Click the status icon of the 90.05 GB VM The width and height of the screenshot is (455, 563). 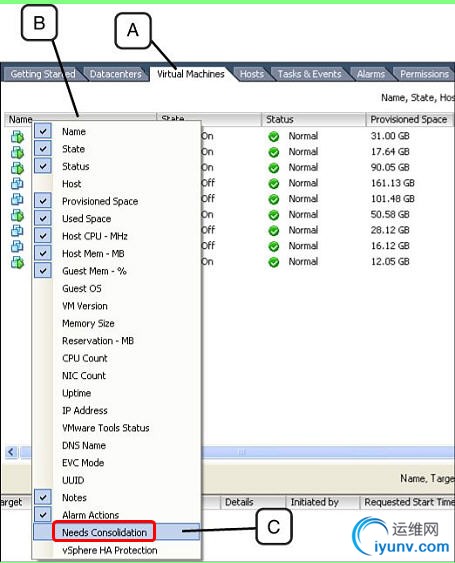tap(274, 168)
